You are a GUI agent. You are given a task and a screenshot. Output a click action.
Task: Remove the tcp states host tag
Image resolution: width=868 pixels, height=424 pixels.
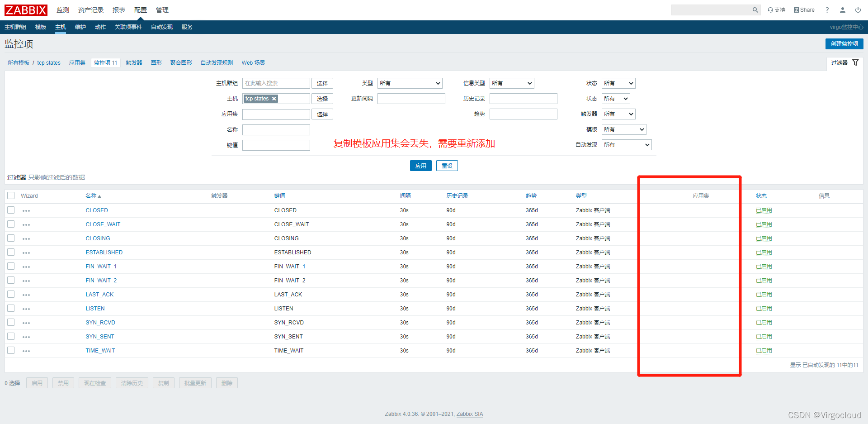(274, 99)
